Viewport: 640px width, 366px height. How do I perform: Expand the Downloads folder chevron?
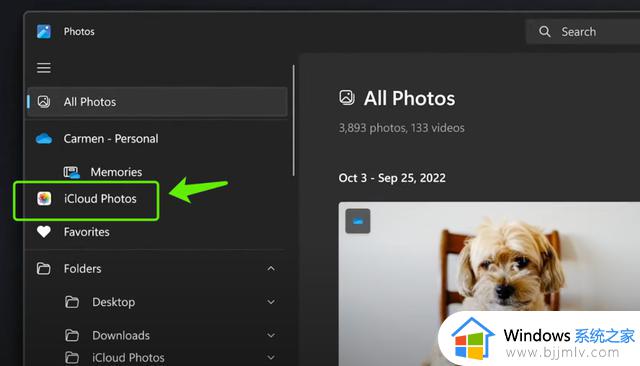click(271, 335)
